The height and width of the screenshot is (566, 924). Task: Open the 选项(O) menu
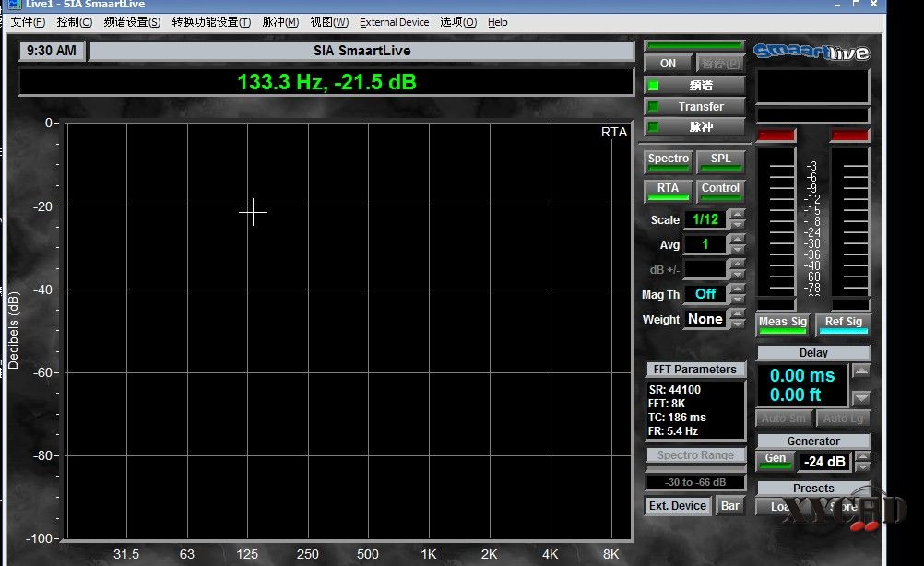(458, 22)
